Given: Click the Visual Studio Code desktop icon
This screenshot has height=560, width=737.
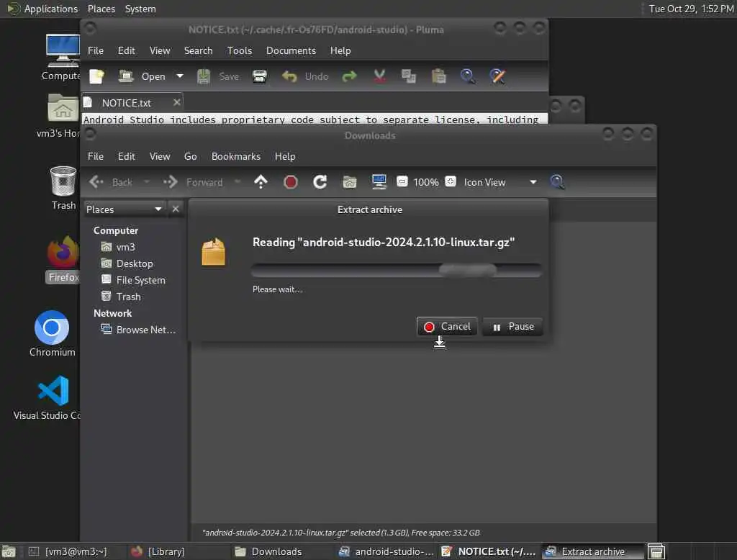Looking at the screenshot, I should [x=48, y=397].
